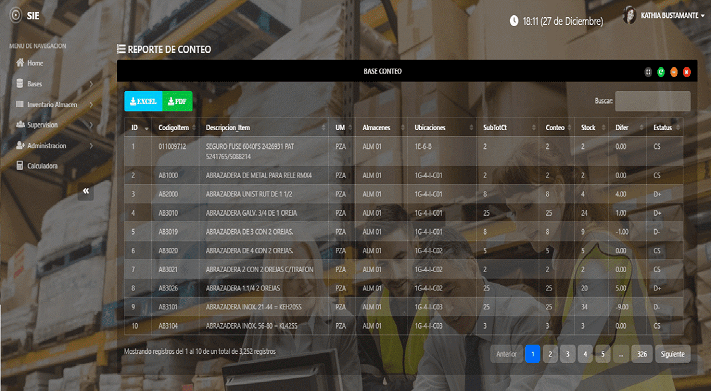
Task: Sort table by ID column
Action: pos(138,128)
